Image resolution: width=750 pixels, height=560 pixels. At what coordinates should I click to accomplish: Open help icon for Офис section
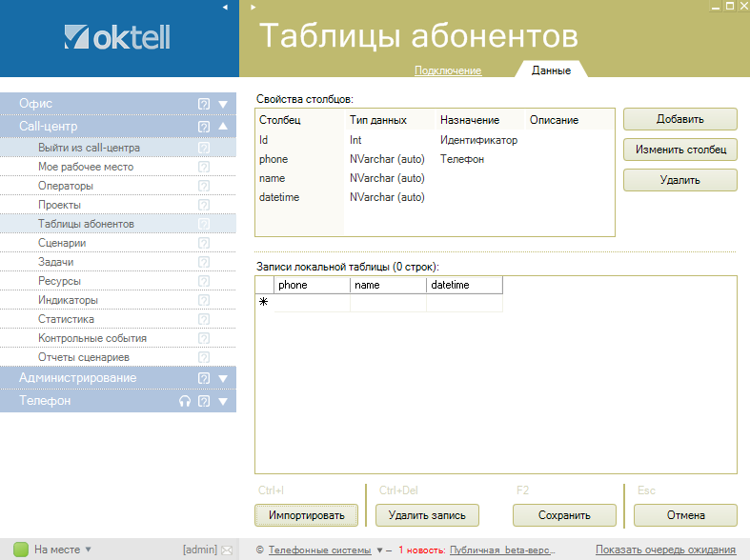tap(203, 104)
